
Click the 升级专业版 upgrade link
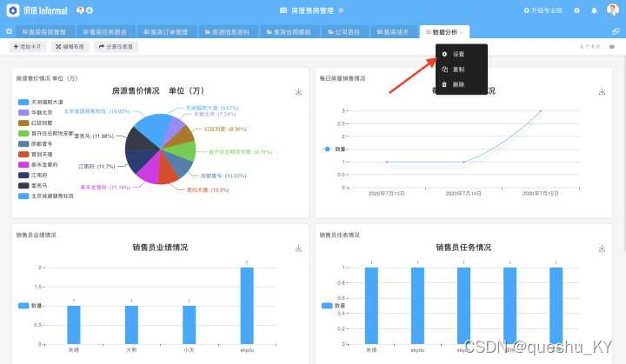tap(543, 10)
